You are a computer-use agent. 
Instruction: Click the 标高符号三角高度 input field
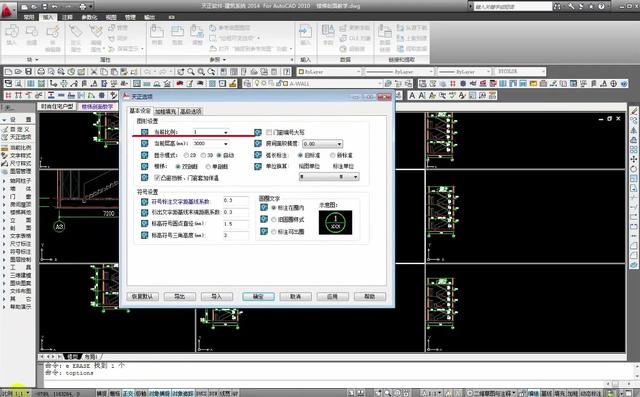[x=236, y=235]
